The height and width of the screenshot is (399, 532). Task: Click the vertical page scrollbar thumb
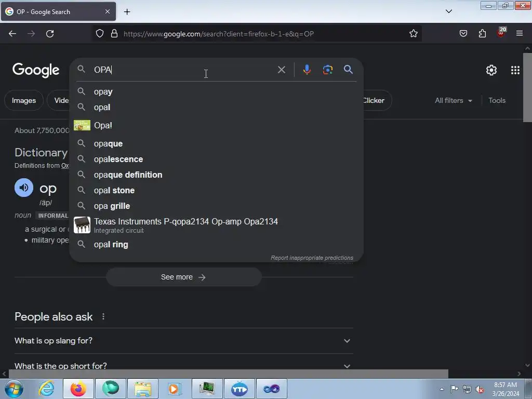pyautogui.click(x=527, y=87)
